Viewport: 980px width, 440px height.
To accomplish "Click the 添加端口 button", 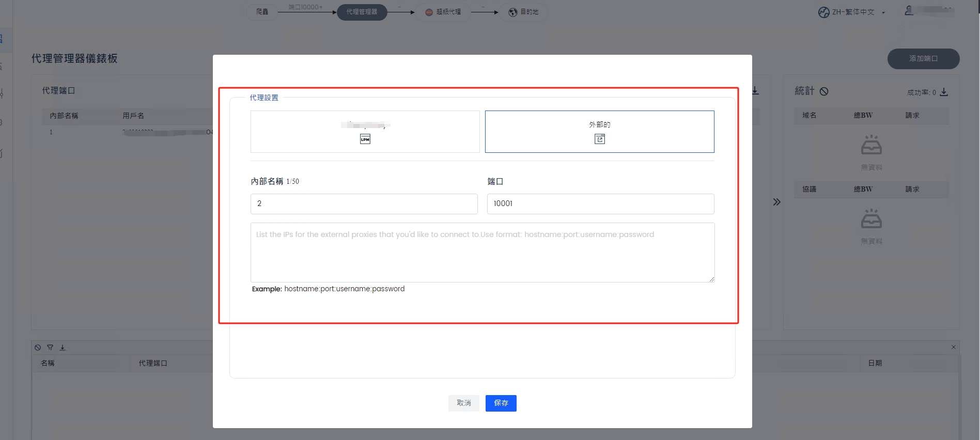I will click(923, 59).
